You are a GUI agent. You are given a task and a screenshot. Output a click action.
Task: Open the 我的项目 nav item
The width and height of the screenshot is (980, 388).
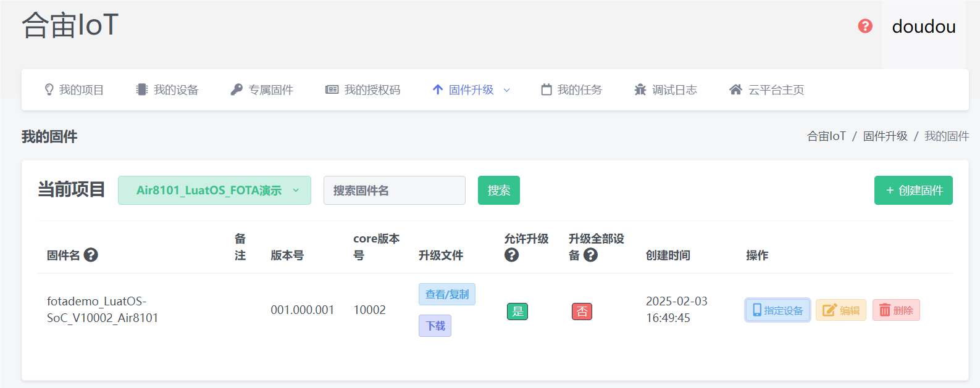click(x=74, y=90)
